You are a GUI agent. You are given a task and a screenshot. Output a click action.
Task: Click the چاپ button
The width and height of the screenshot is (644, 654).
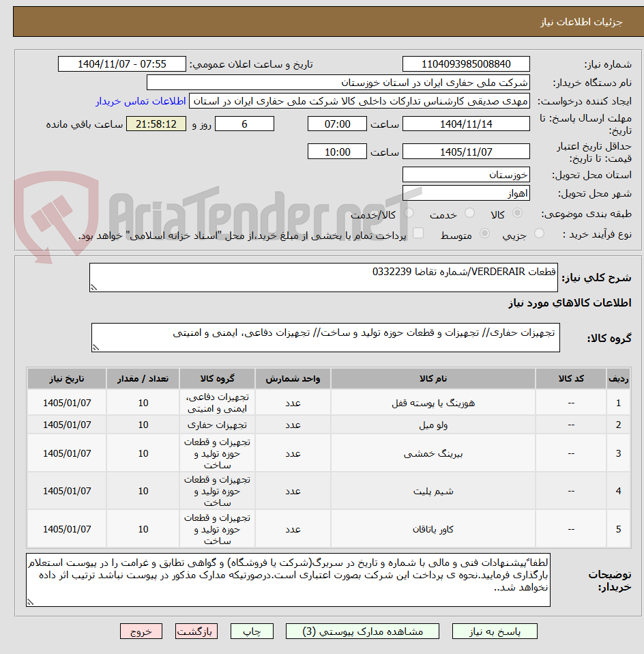[252, 631]
